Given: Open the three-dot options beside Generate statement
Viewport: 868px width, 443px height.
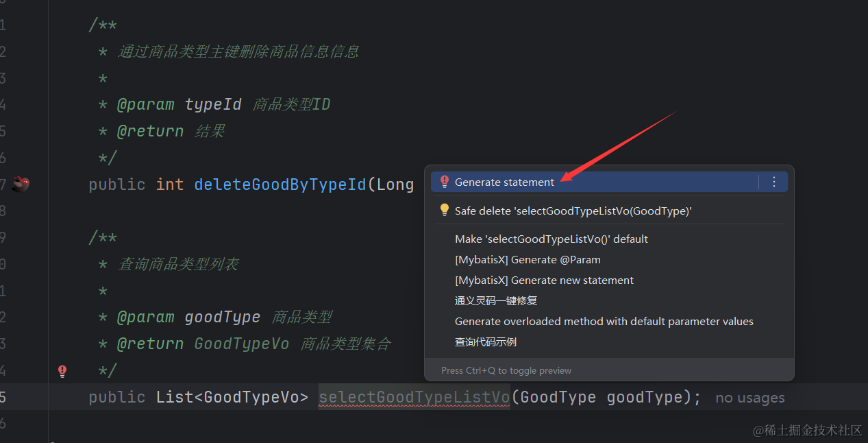Looking at the screenshot, I should 774,182.
